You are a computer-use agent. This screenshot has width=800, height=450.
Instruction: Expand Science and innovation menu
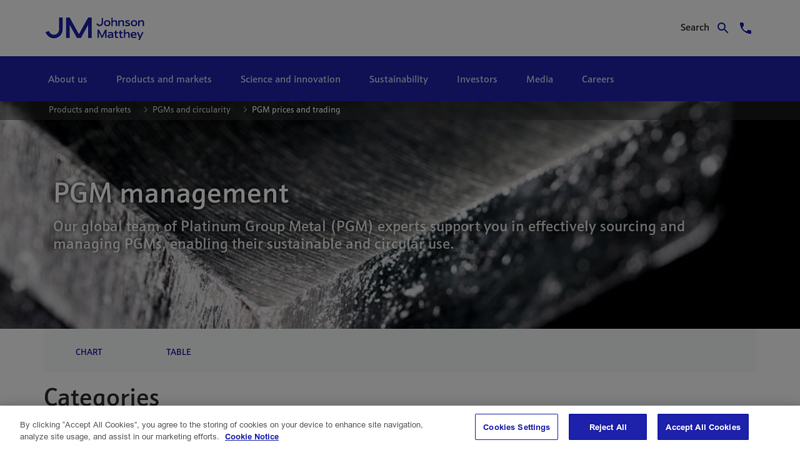click(x=290, y=79)
